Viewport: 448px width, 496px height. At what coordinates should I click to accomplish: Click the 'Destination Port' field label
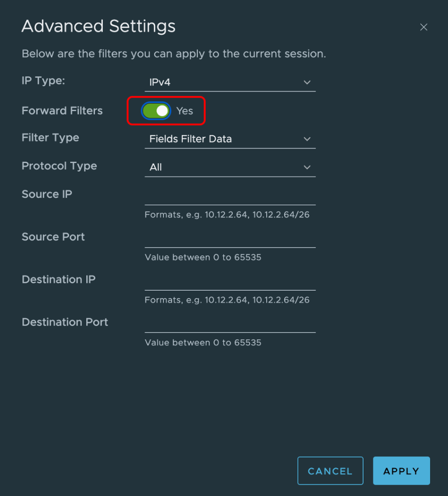coord(65,322)
